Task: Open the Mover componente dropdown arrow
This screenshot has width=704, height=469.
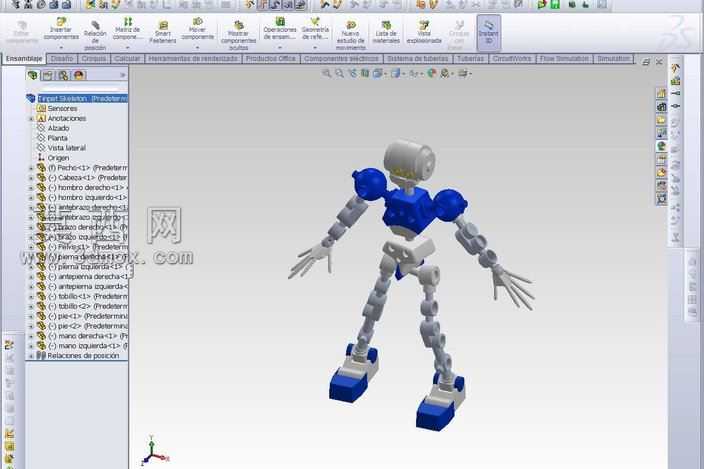Action: point(198,47)
